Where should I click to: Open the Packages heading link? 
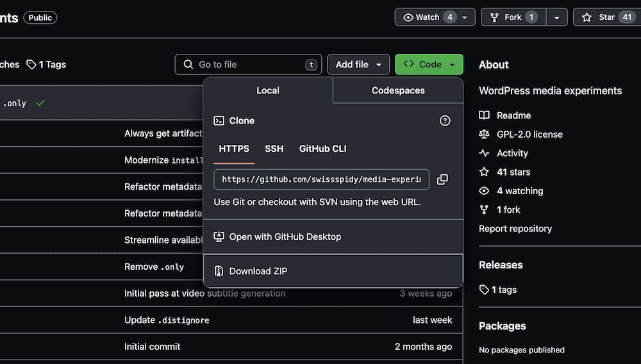coord(503,326)
